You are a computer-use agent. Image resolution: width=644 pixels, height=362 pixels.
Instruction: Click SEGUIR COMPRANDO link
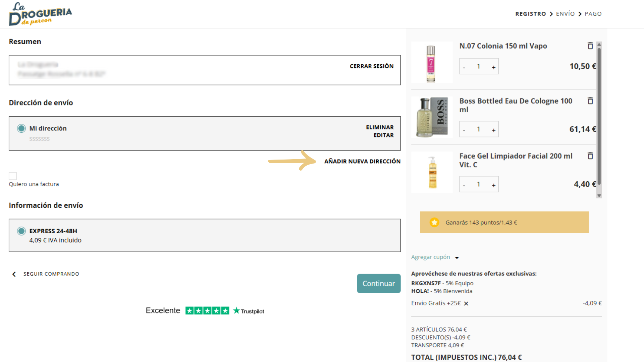51,274
